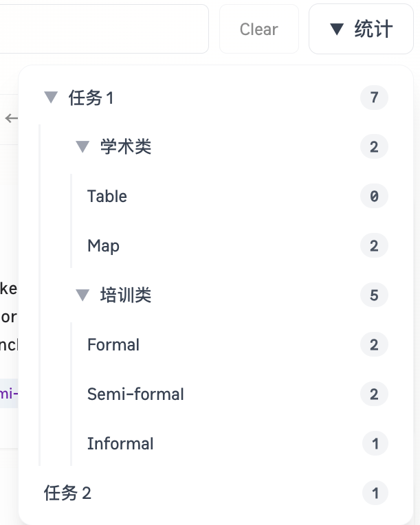This screenshot has height=525, width=420.
Task: Click the Clear button
Action: [x=259, y=29]
